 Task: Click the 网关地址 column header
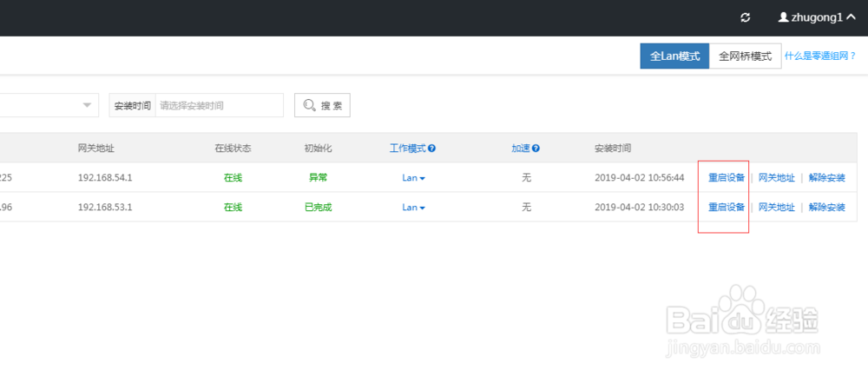click(x=95, y=149)
